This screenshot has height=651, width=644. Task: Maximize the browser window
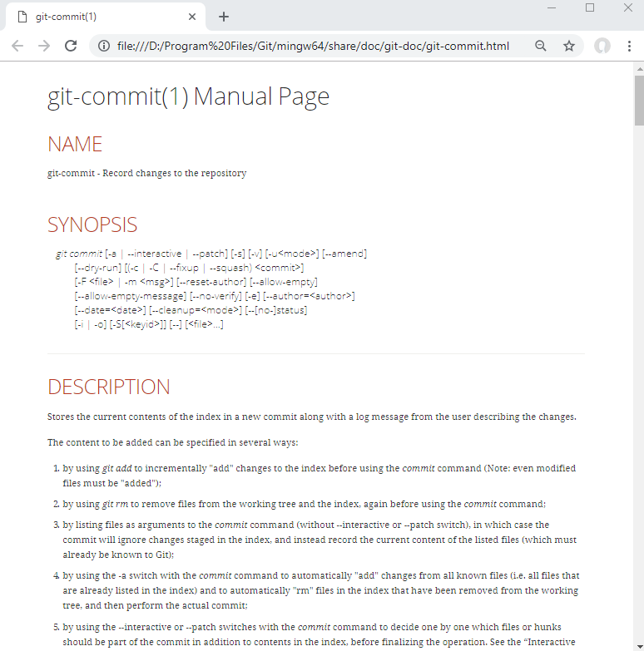click(590, 7)
